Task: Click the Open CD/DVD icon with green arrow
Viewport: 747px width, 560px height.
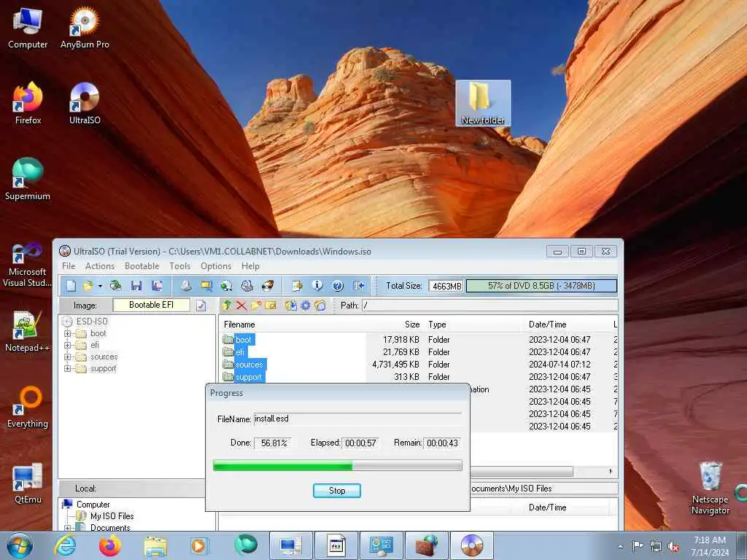Action: pos(115,286)
